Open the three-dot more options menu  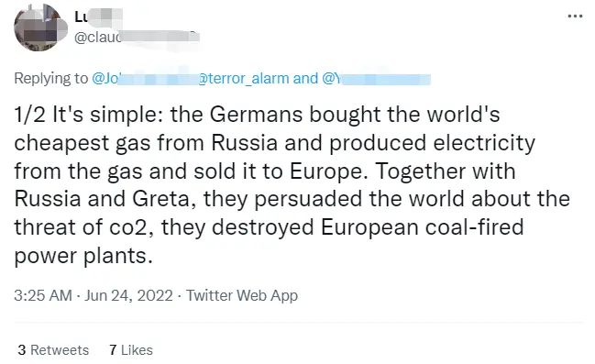[x=575, y=16]
